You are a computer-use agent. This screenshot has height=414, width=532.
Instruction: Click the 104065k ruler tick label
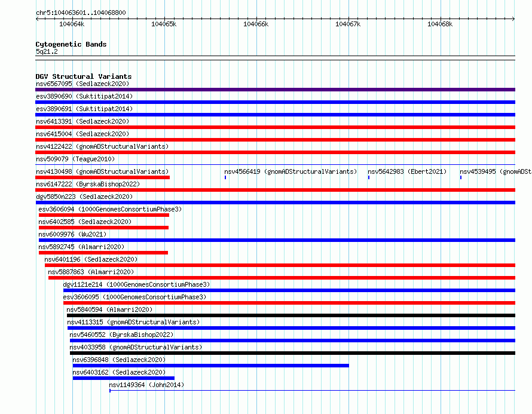click(x=164, y=24)
